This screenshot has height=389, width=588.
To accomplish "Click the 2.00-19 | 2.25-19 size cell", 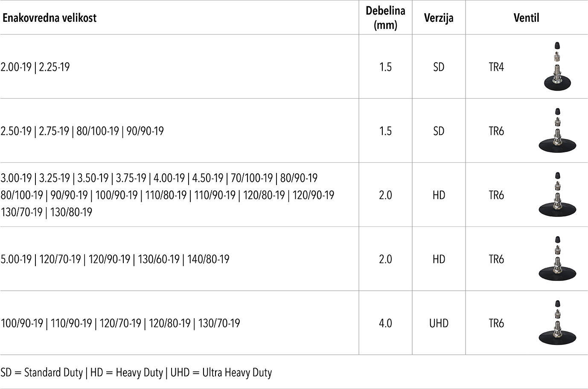I will [x=35, y=67].
